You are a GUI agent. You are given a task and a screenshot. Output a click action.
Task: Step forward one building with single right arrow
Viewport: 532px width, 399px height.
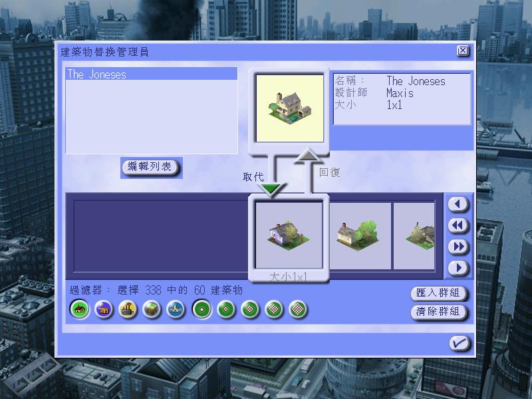pos(458,268)
